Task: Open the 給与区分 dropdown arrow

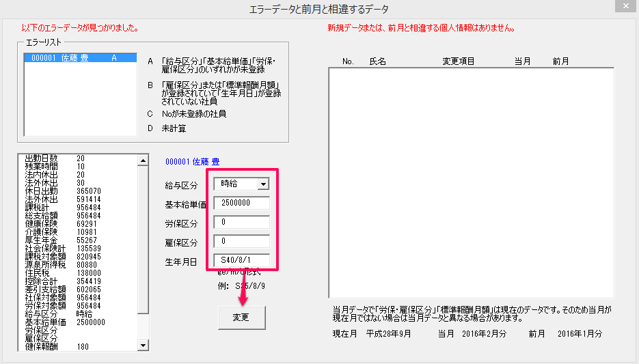Action: [262, 184]
